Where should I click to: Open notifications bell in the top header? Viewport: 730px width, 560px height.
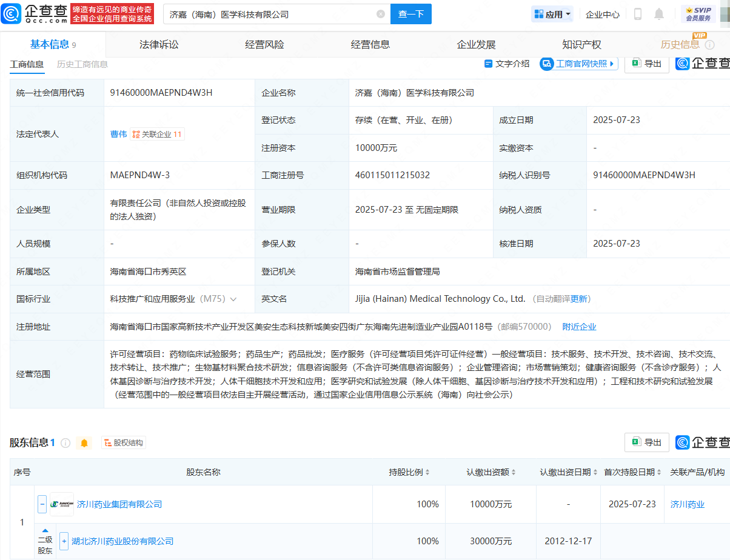(x=659, y=14)
